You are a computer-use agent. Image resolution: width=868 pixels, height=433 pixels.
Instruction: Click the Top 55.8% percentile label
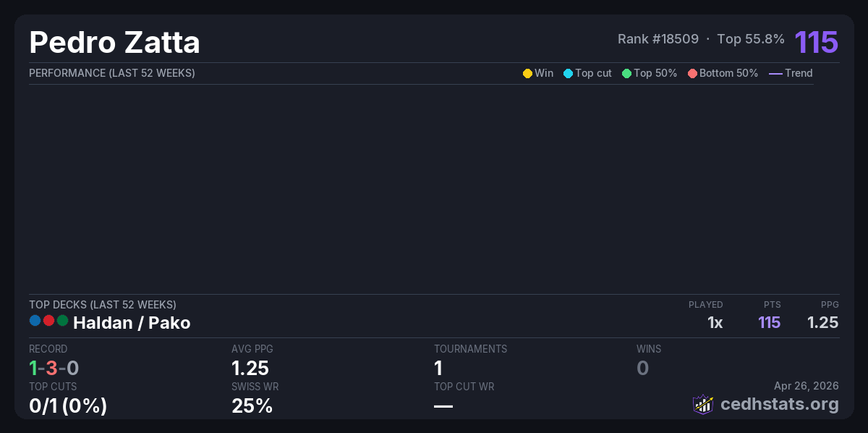pos(750,39)
